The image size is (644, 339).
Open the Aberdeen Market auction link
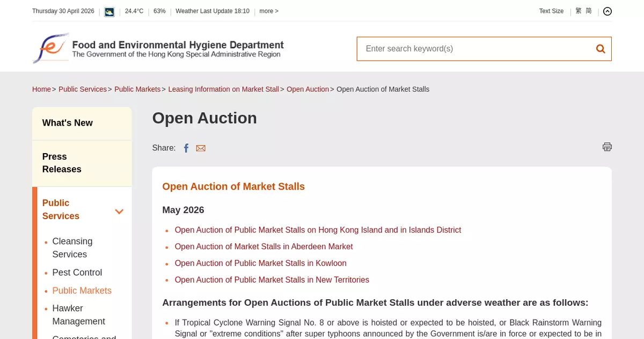tap(264, 247)
